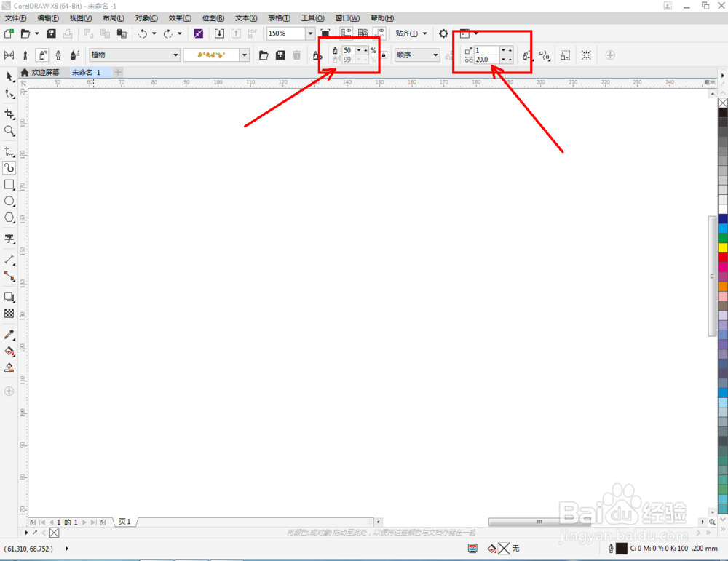This screenshot has width=728, height=561.
Task: Select the Freehand tool
Action: [x=9, y=151]
